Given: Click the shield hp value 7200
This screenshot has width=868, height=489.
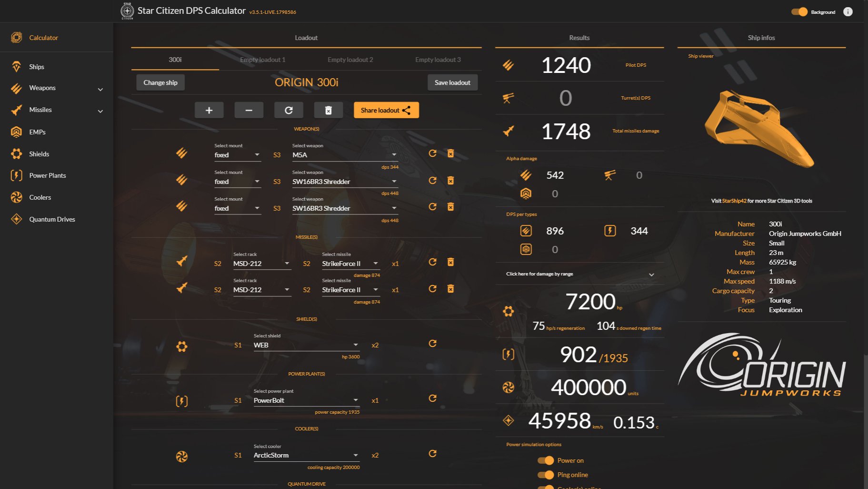Looking at the screenshot, I should click(x=590, y=302).
